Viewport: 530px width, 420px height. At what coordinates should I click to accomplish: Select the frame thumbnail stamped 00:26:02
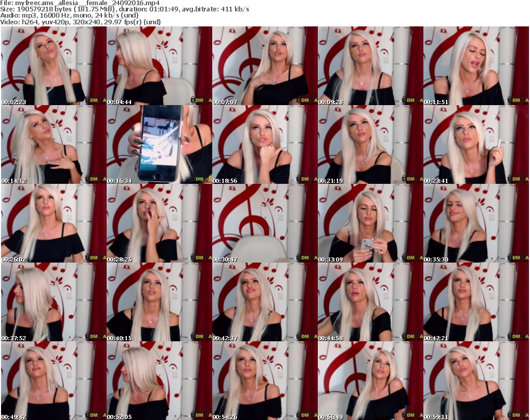[54, 223]
